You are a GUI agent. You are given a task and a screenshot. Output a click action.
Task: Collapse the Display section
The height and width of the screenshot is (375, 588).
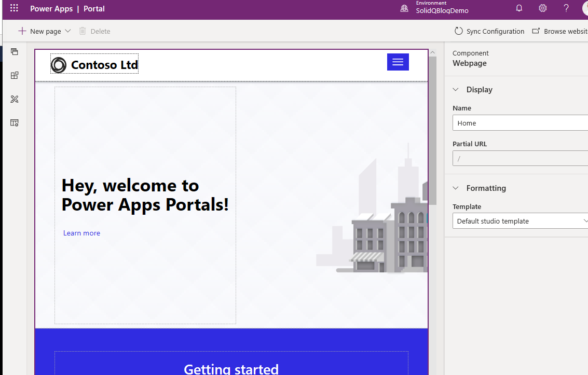(456, 89)
